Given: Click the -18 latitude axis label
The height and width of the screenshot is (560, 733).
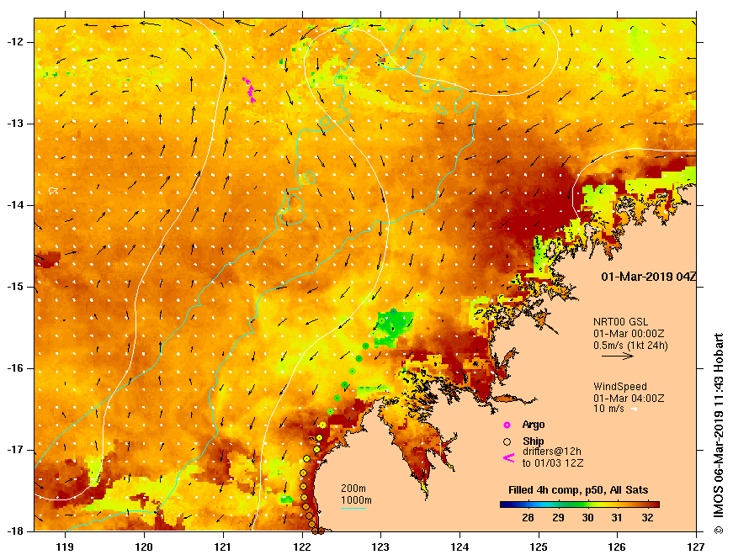Looking at the screenshot, I should [x=14, y=531].
